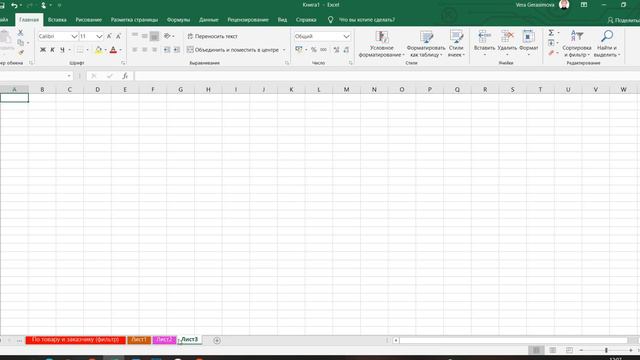Switch to Рецензирование ribbon tab
Image resolution: width=640 pixels, height=360 pixels.
248,20
